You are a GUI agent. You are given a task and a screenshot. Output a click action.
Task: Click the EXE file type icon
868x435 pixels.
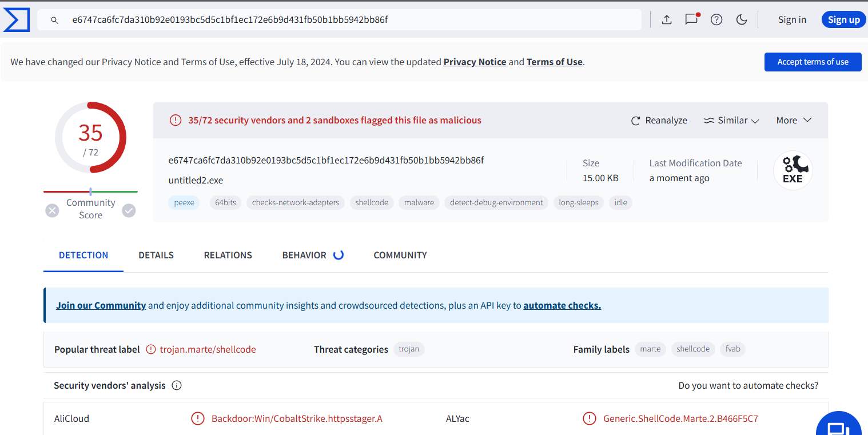(x=793, y=170)
